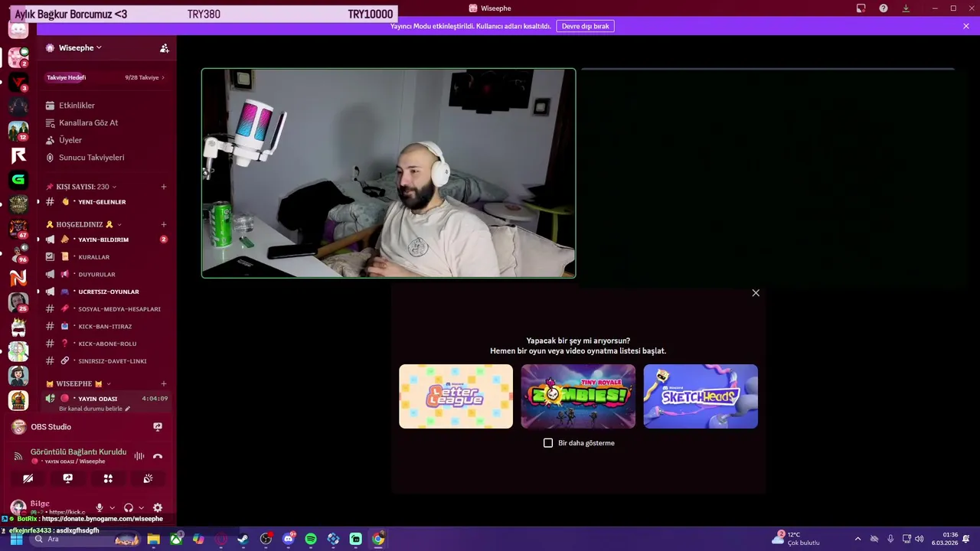980x551 pixels.
Task: Toggle noise suppression waveform icon
Action: click(x=139, y=456)
